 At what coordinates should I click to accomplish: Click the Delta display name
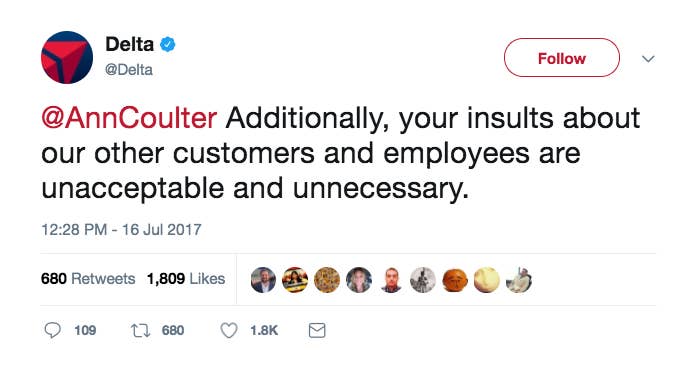coord(130,44)
